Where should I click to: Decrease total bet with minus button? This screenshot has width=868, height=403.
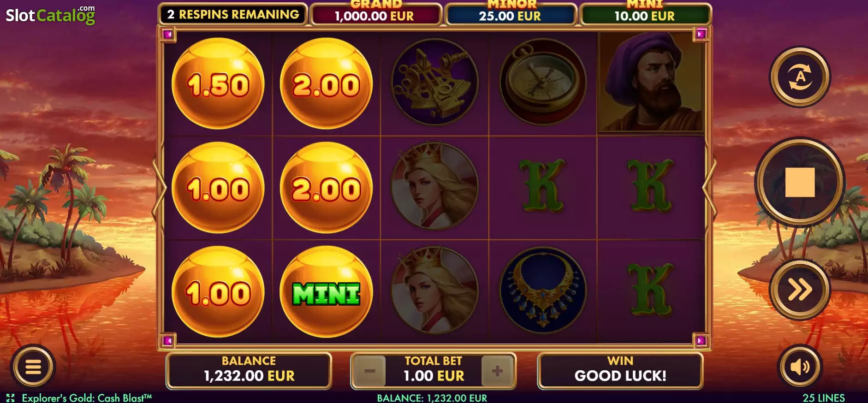[369, 371]
